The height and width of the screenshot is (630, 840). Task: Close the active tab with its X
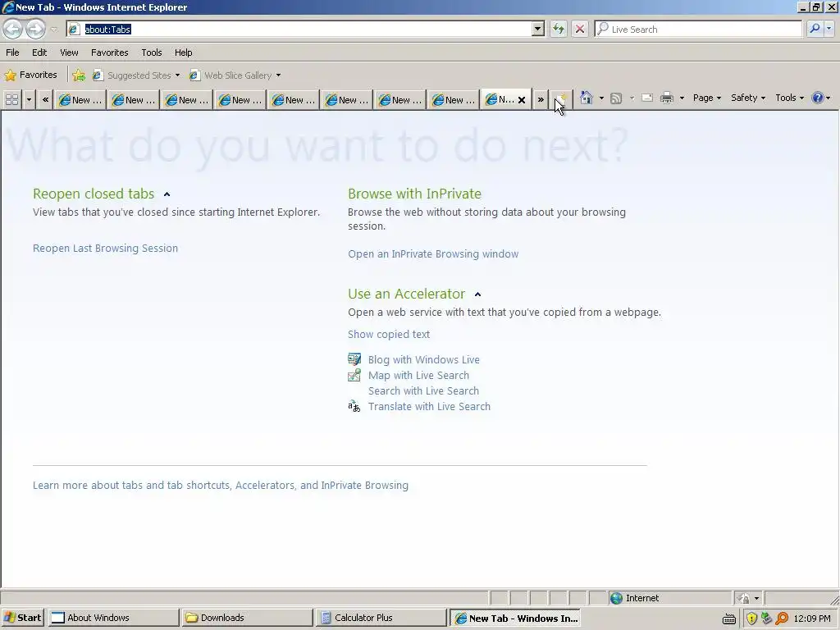click(x=521, y=99)
